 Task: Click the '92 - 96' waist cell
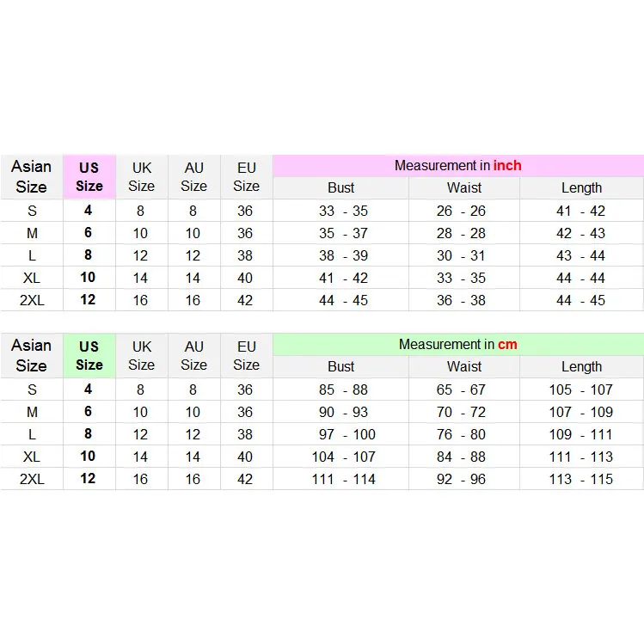pyautogui.click(x=461, y=479)
